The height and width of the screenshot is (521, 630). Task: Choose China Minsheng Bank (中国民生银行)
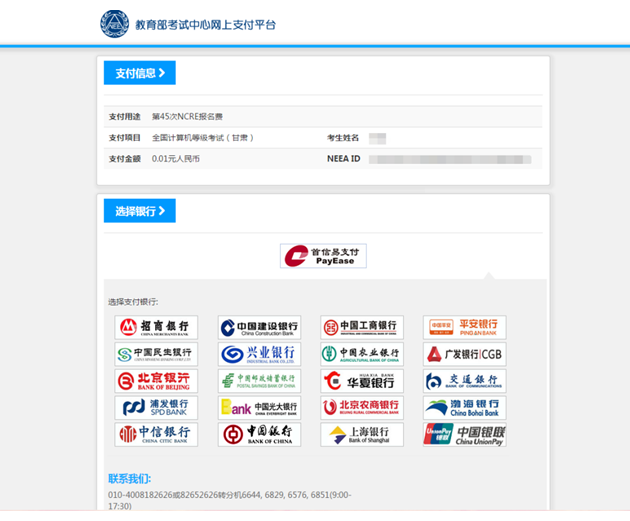tap(156, 354)
